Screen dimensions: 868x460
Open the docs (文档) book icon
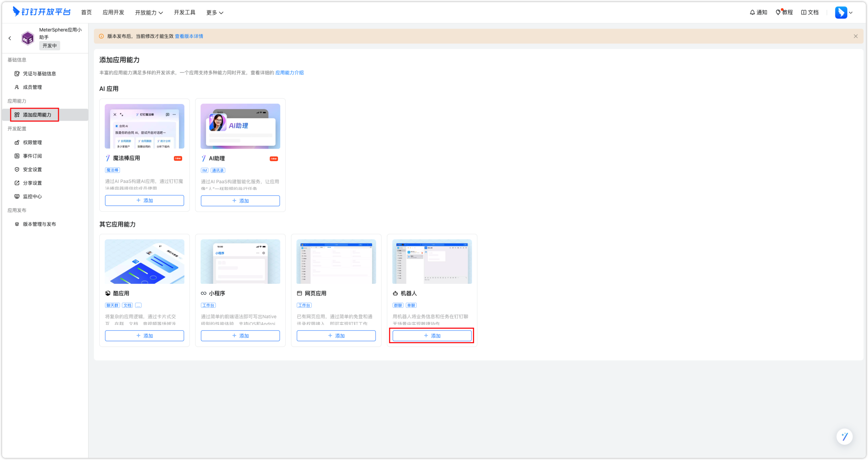[x=804, y=12]
